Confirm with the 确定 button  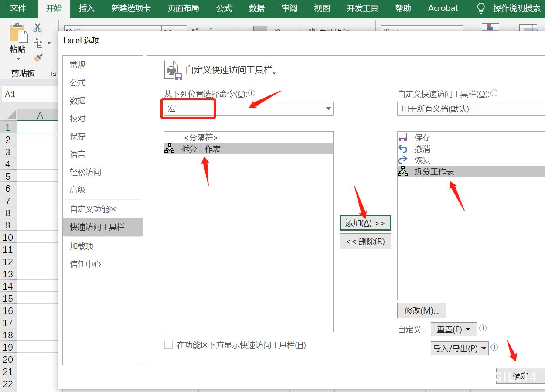click(x=520, y=376)
